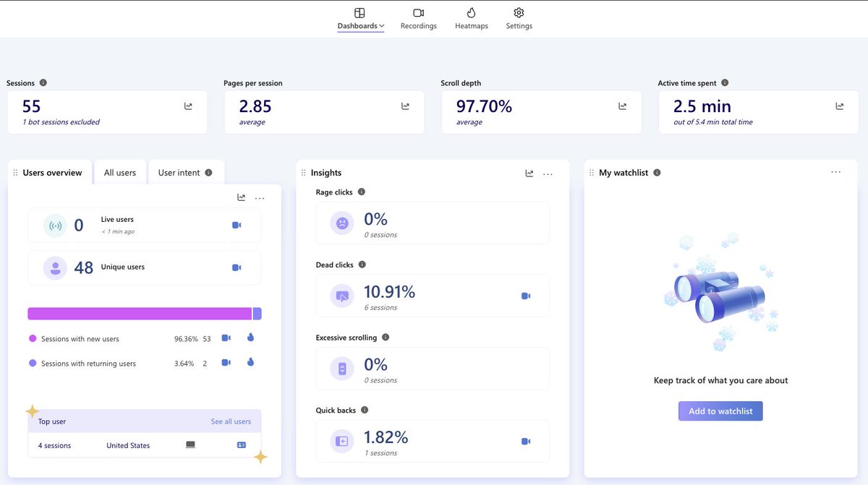Open heatmap for sessions with returning users
The width and height of the screenshot is (868, 485).
tap(250, 362)
